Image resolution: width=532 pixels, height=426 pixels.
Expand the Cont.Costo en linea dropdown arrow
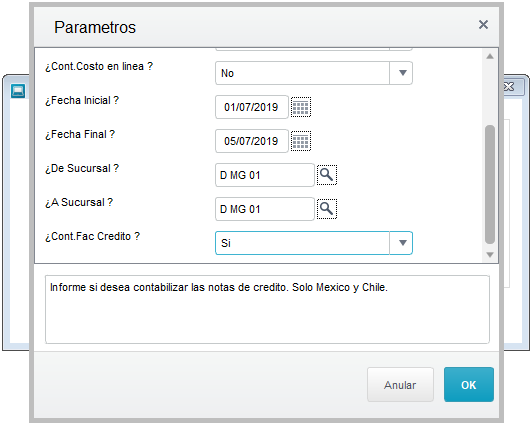(402, 73)
